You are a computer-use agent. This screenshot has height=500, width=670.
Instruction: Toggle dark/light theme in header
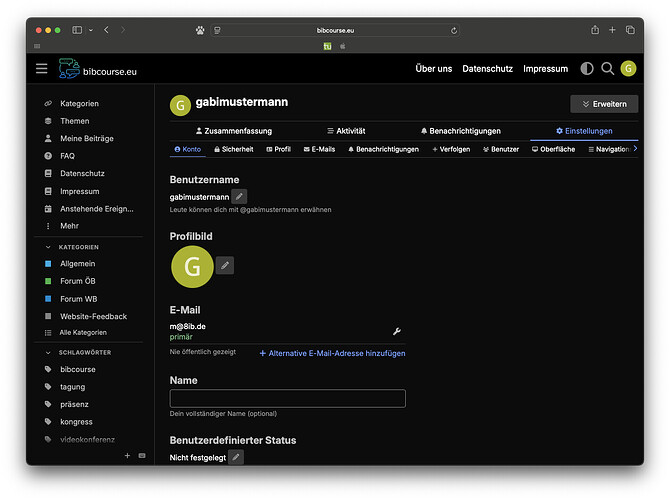[x=586, y=69]
